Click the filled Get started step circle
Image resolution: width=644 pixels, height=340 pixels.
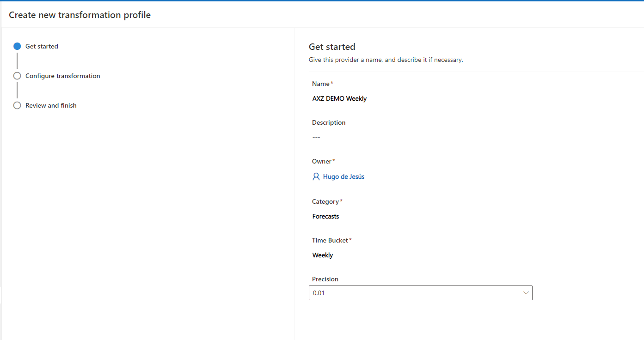pyautogui.click(x=17, y=46)
